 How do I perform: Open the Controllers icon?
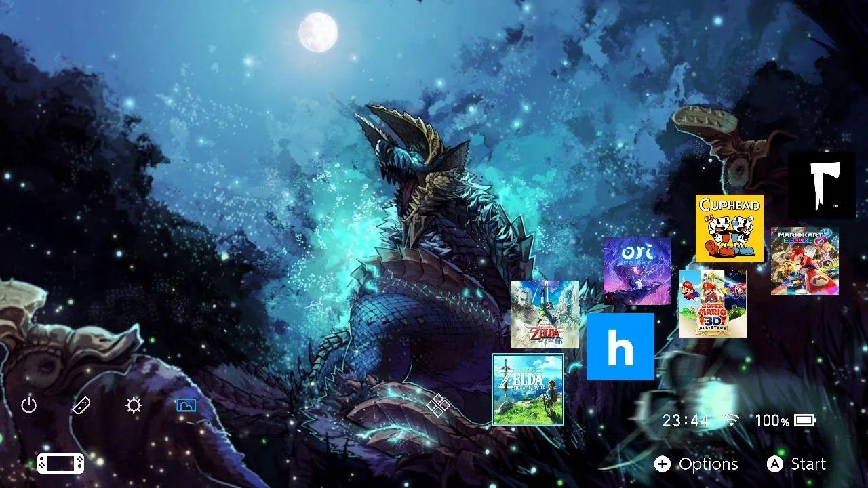81,406
